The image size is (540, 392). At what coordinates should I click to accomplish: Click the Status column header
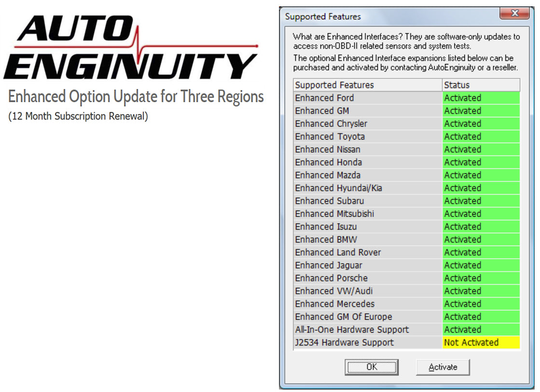tap(481, 85)
